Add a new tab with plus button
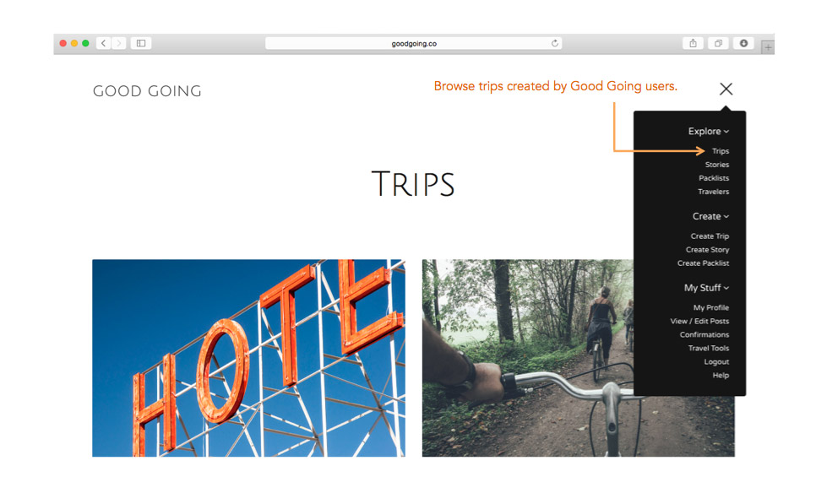Screen dimensions: 827x504 pyautogui.click(x=768, y=47)
